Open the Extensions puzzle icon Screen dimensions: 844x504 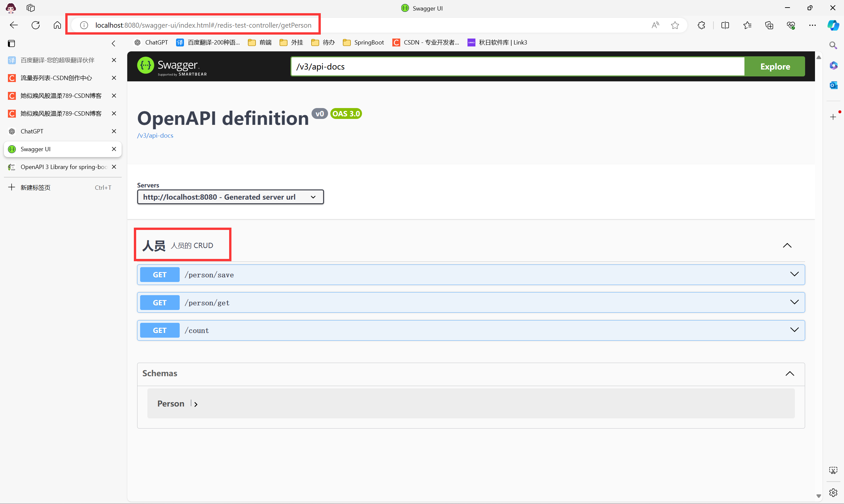click(x=701, y=25)
